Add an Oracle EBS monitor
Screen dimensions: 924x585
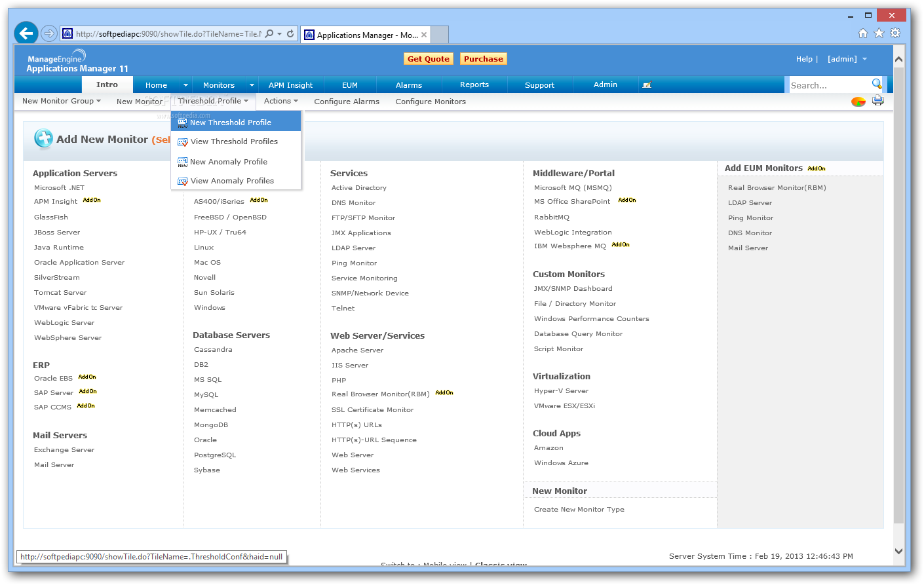click(x=53, y=379)
